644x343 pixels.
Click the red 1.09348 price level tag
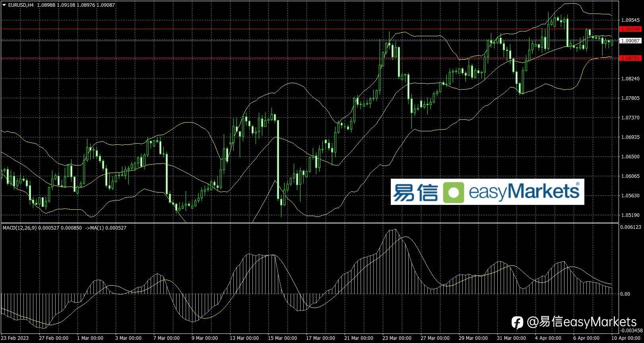(x=630, y=29)
